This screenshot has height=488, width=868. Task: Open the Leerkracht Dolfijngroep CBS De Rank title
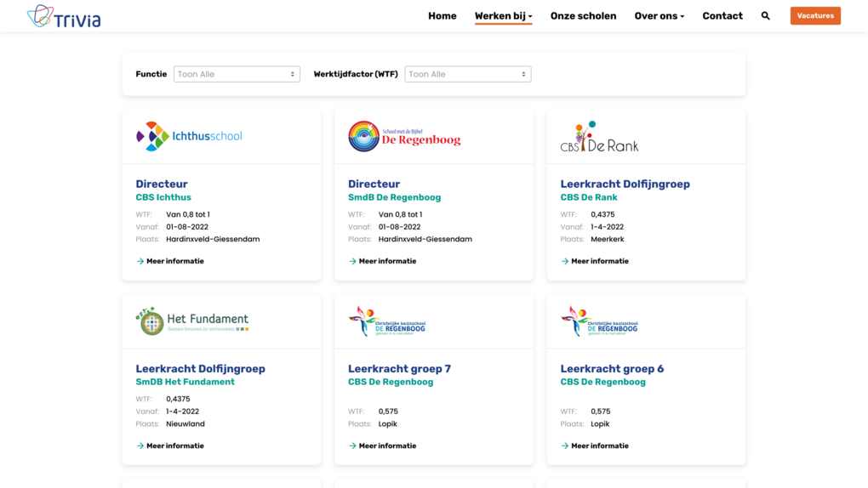pos(625,184)
